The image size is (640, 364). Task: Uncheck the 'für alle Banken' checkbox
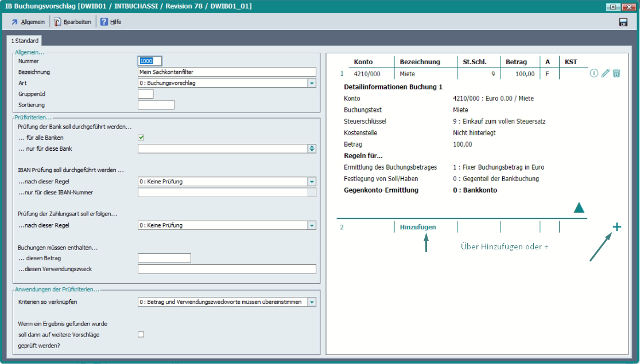tap(141, 138)
